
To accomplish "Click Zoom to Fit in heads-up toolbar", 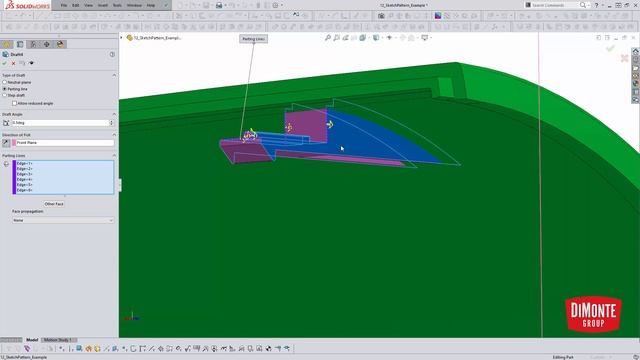I will click(328, 38).
